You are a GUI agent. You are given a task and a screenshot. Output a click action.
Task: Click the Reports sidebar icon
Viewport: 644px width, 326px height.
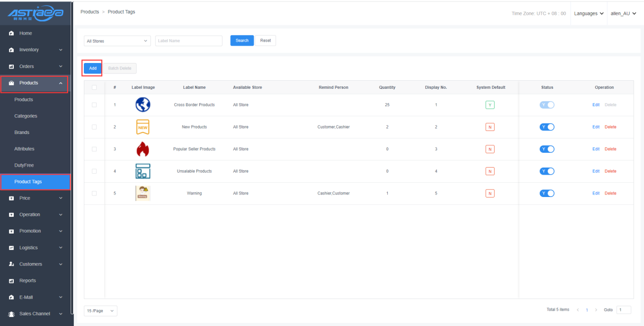coord(11,281)
